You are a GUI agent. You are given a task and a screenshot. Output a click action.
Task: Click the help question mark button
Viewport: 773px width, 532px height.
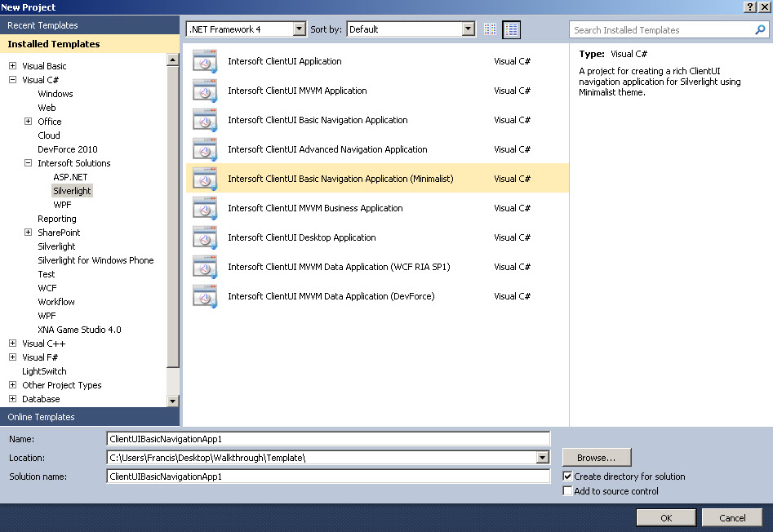(x=749, y=7)
